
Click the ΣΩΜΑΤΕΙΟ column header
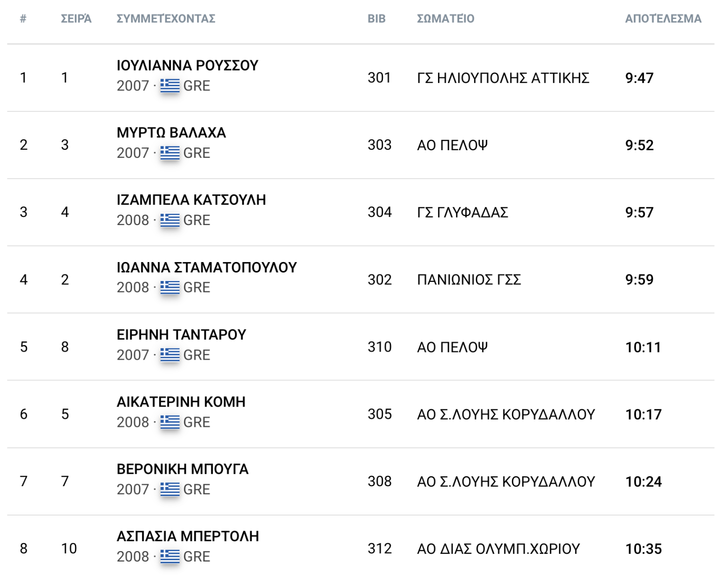point(446,19)
